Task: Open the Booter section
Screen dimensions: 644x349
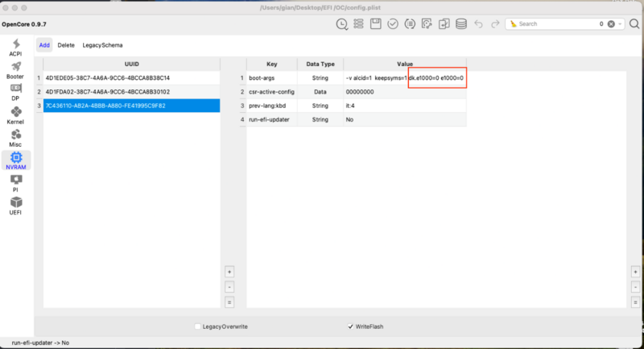Action: 15,70
